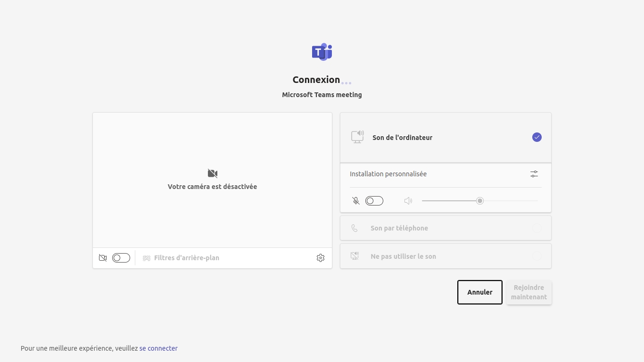The width and height of the screenshot is (644, 362).
Task: Click the crossed-out camera icon in preview
Action: point(213,173)
